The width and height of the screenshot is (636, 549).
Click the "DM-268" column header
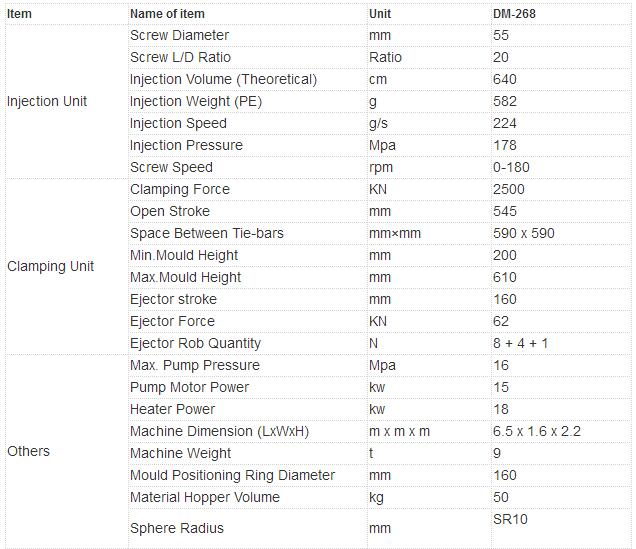(514, 14)
